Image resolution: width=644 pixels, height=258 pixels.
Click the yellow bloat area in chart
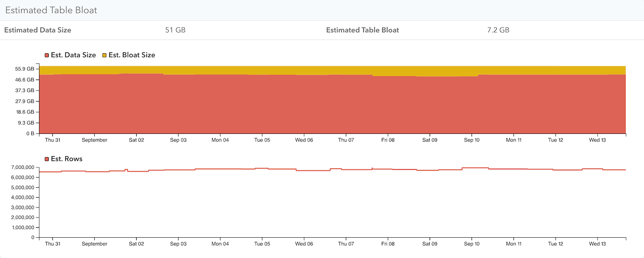tap(332, 70)
